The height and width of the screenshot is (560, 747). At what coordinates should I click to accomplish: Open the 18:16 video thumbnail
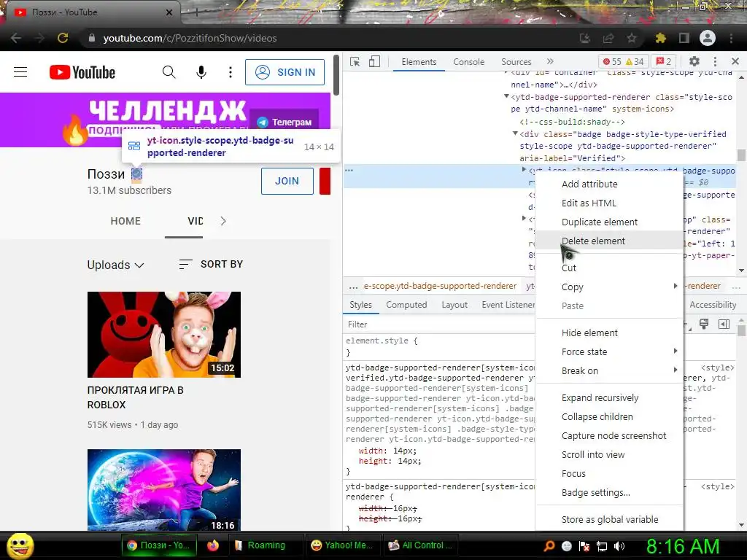tap(164, 490)
